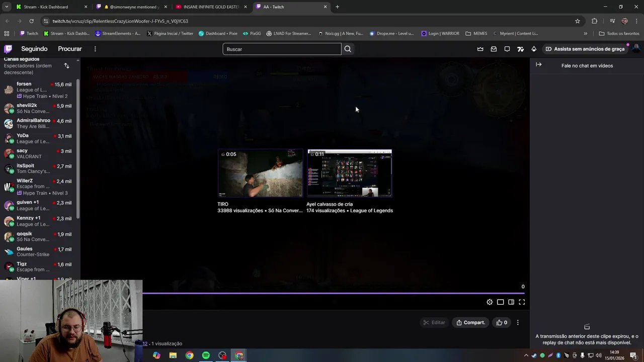Collapse the chat panel arrow icon

(x=538, y=64)
